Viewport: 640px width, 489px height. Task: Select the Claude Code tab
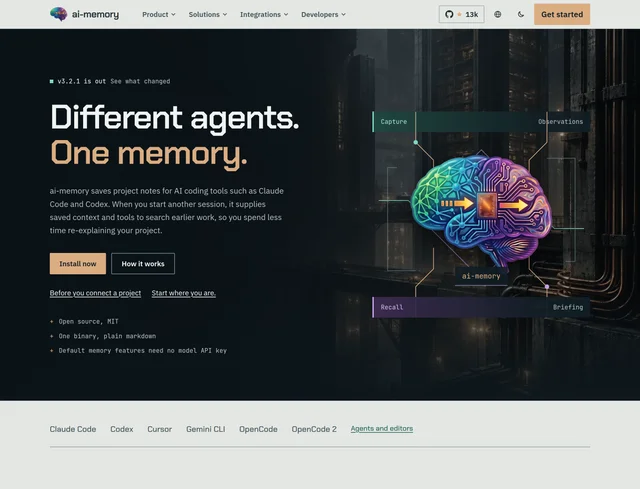pyautogui.click(x=73, y=429)
